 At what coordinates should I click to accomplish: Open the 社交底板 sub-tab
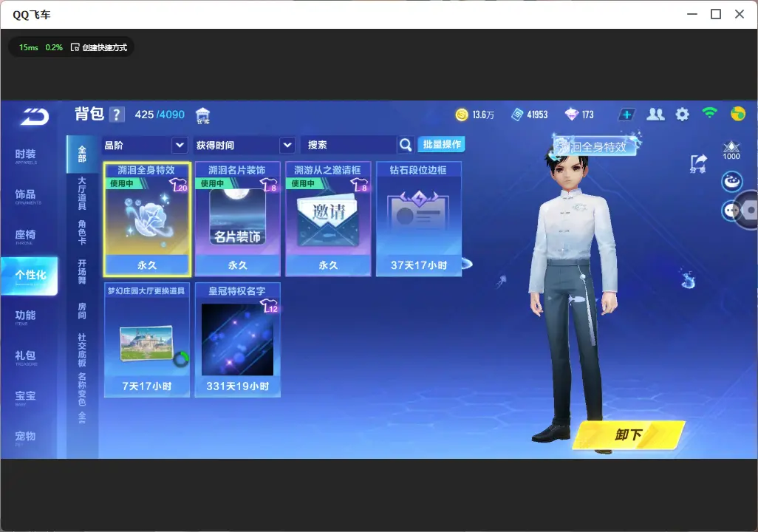point(82,349)
